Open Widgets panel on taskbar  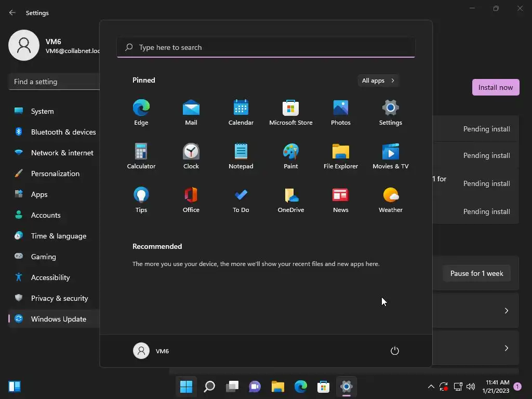tap(15, 387)
